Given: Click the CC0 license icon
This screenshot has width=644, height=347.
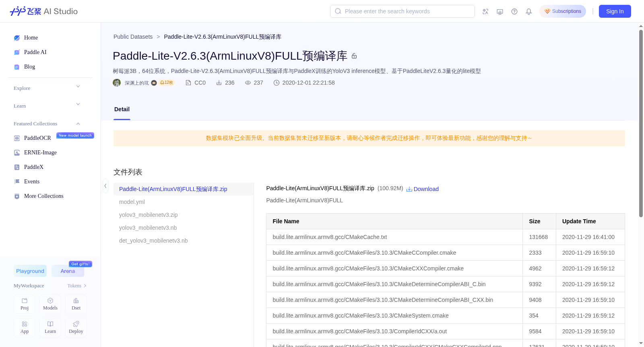Looking at the screenshot, I should pyautogui.click(x=188, y=83).
